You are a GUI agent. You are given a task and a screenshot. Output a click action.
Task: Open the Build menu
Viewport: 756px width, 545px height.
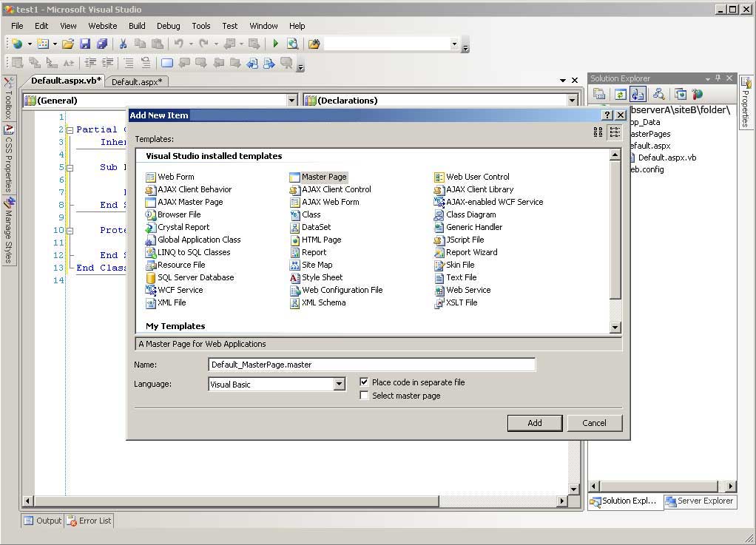coord(137,26)
